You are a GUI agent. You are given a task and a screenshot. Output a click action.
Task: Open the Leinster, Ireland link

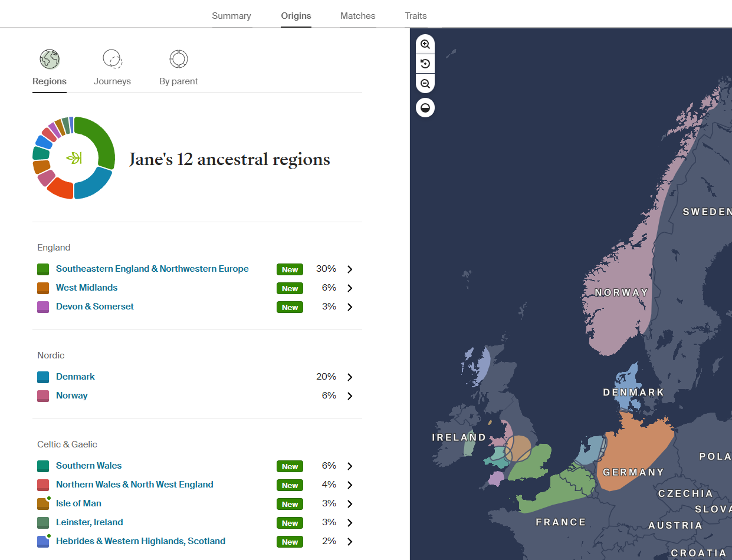point(90,522)
